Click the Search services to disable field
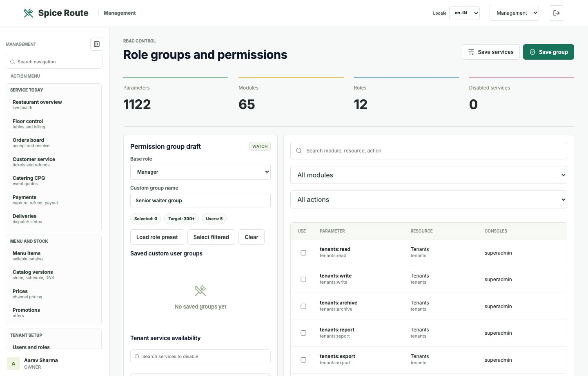The height and width of the screenshot is (376, 588). [200, 356]
